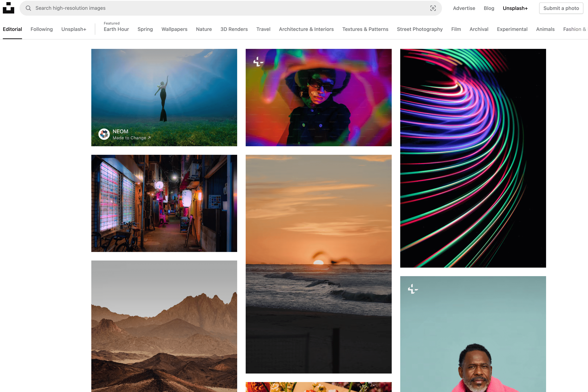Click the search magnifier icon
The image size is (588, 392).
[28, 8]
